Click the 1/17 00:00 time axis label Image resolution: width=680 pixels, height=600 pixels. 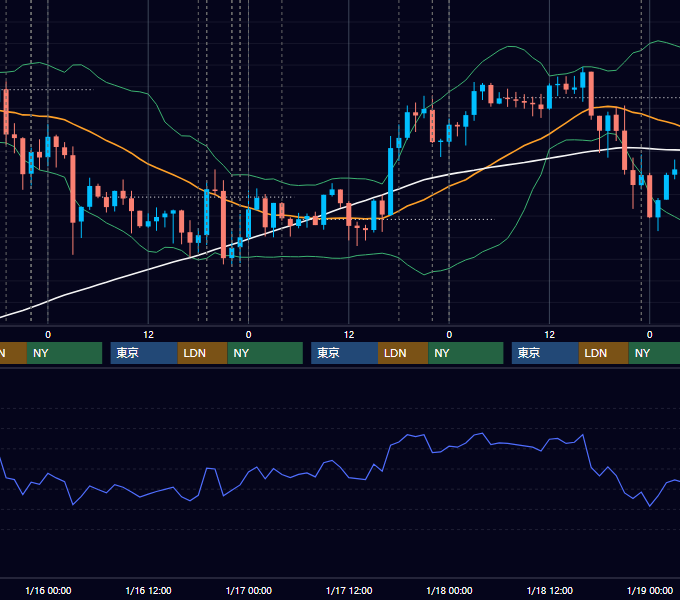248,590
